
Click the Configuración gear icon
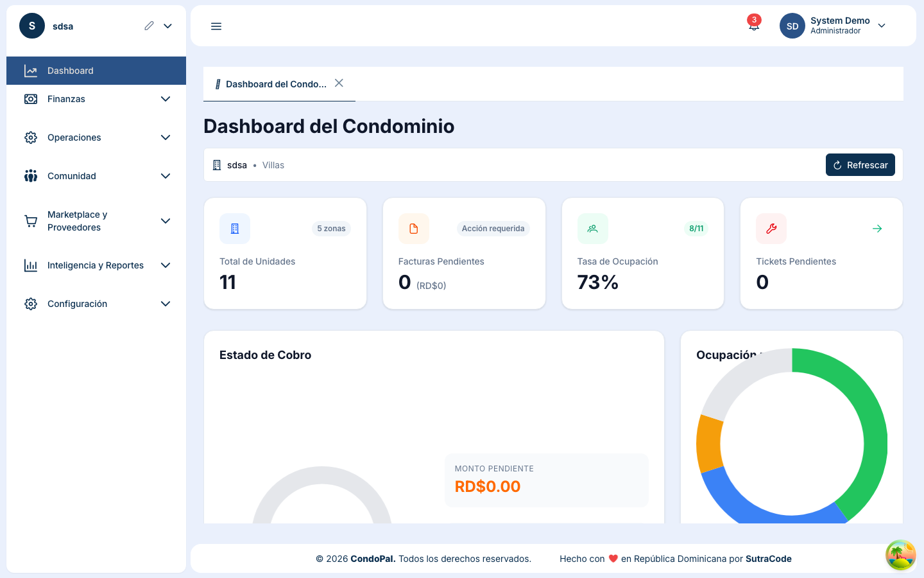[x=30, y=304]
